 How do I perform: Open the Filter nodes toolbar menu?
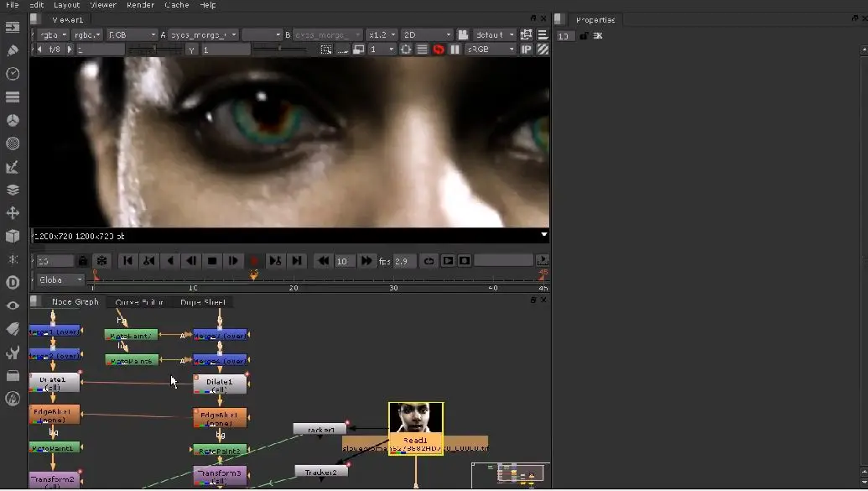[13, 144]
